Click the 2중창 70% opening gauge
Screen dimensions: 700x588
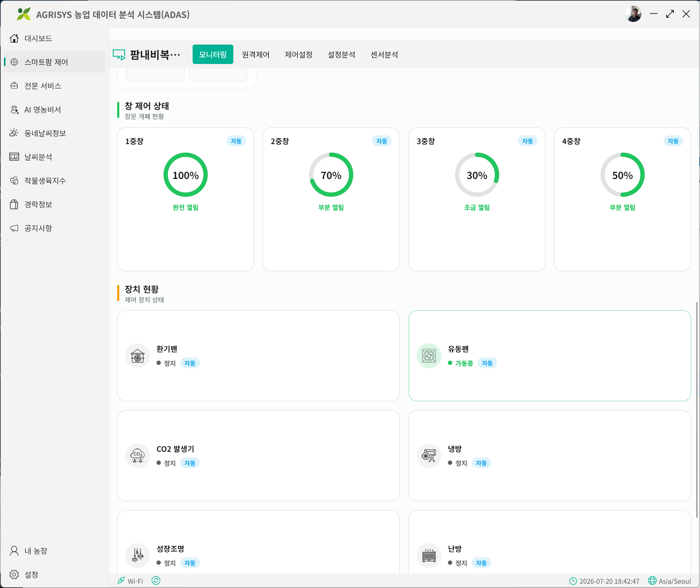[x=331, y=175]
